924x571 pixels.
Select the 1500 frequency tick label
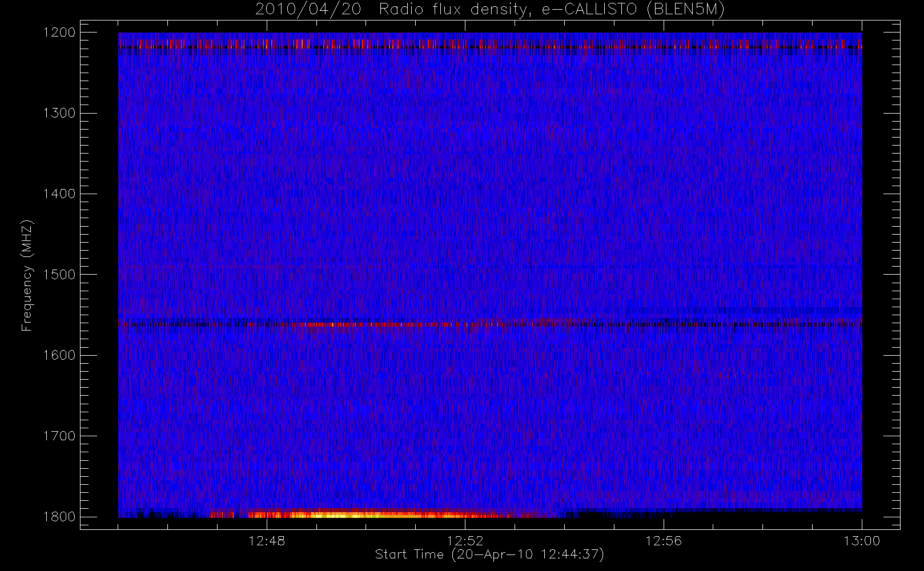(59, 275)
